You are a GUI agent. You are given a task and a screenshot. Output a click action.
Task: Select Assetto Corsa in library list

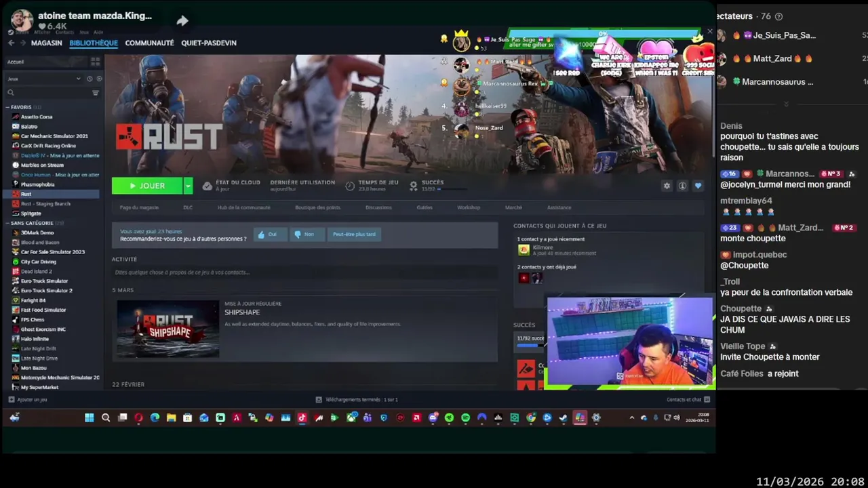coord(37,117)
